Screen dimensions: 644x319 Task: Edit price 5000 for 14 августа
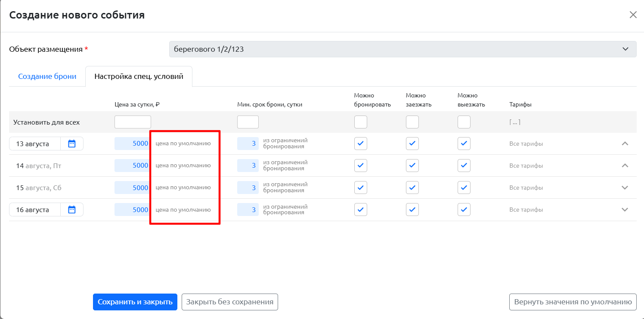click(133, 166)
